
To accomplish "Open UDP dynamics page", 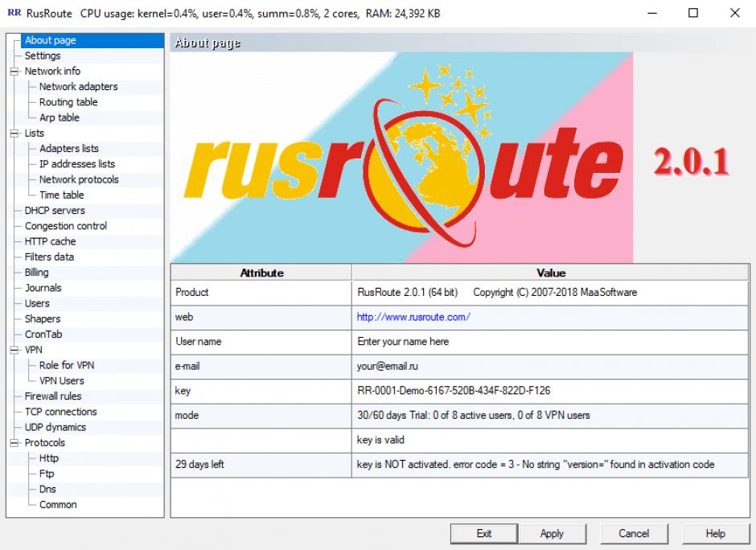I will click(55, 427).
